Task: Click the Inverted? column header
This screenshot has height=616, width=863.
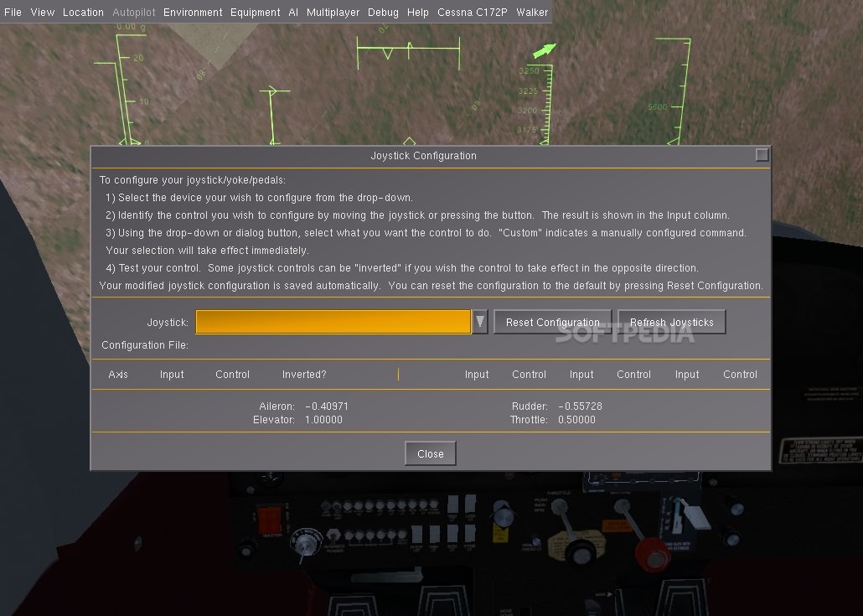Action: click(304, 375)
